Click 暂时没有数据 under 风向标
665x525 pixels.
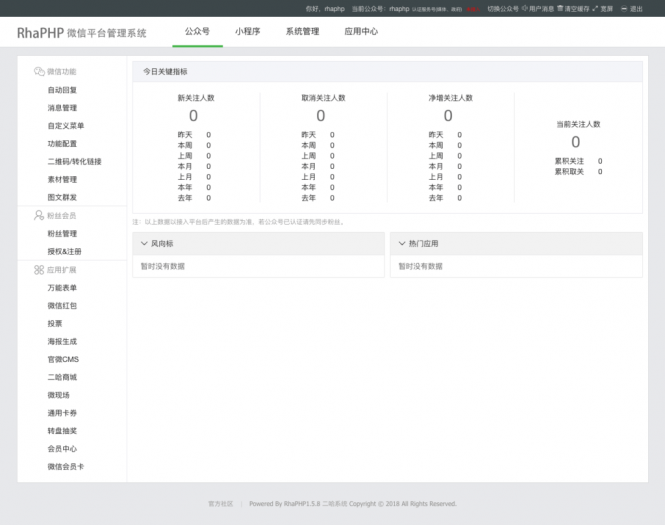pos(163,266)
